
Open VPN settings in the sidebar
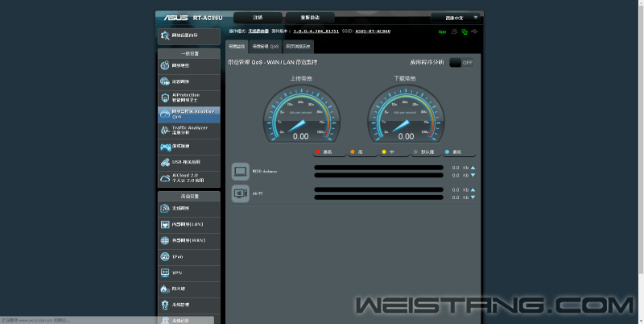pos(189,272)
